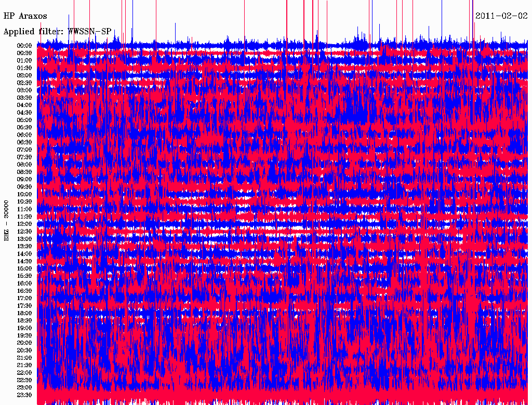Select the 10:30 time label

(24, 201)
